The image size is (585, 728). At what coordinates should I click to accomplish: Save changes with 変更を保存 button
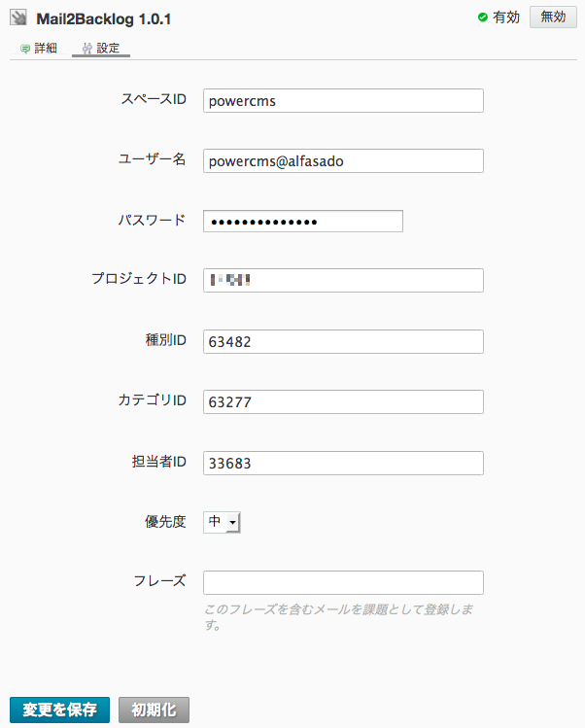(59, 710)
